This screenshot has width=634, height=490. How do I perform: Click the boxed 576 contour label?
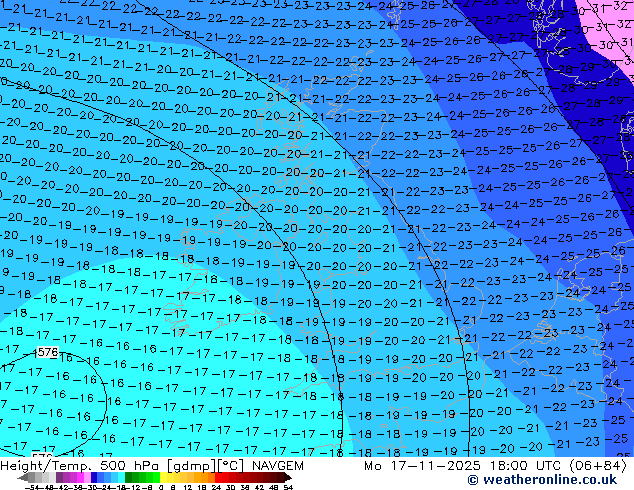coord(48,352)
